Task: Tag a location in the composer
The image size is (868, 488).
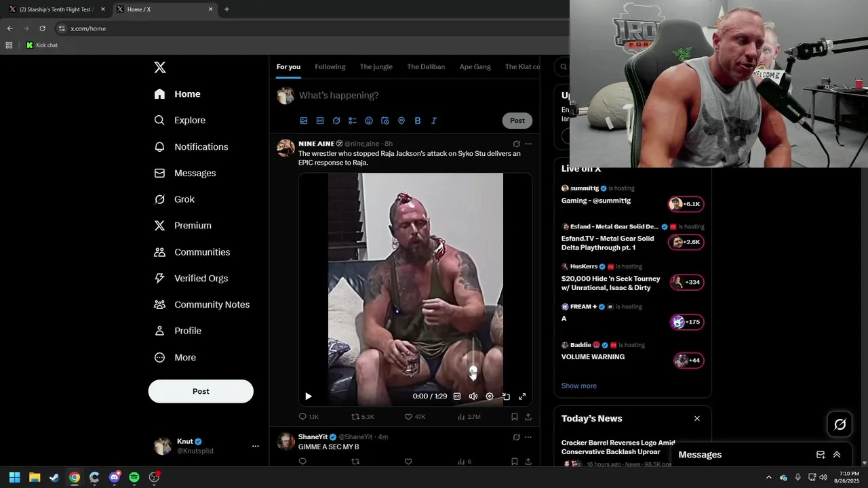Action: pyautogui.click(x=401, y=121)
